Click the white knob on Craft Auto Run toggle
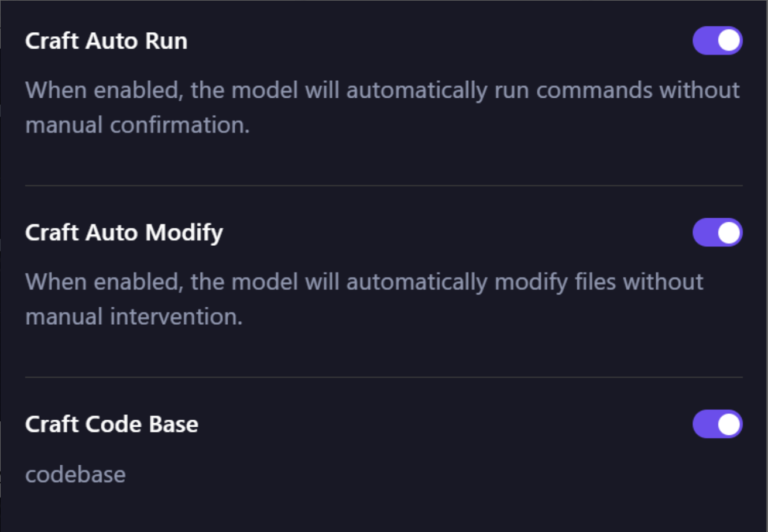The height and width of the screenshot is (532, 768). [729, 41]
